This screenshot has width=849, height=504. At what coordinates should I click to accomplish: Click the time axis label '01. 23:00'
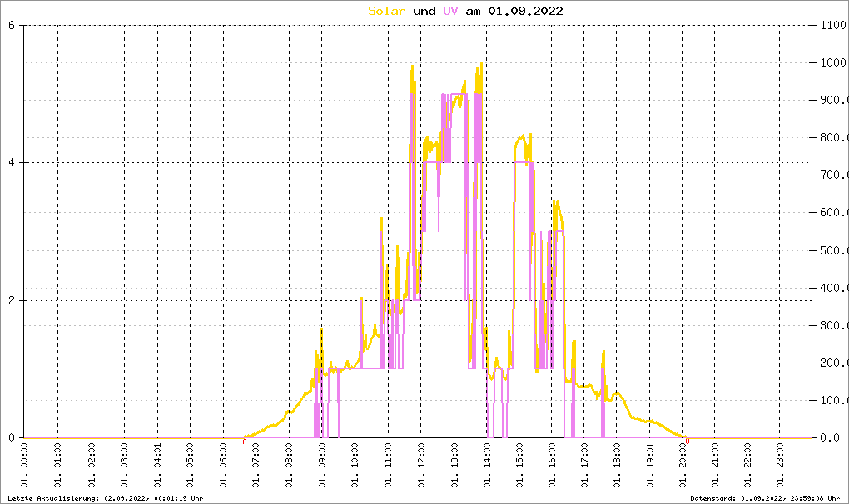(780, 465)
